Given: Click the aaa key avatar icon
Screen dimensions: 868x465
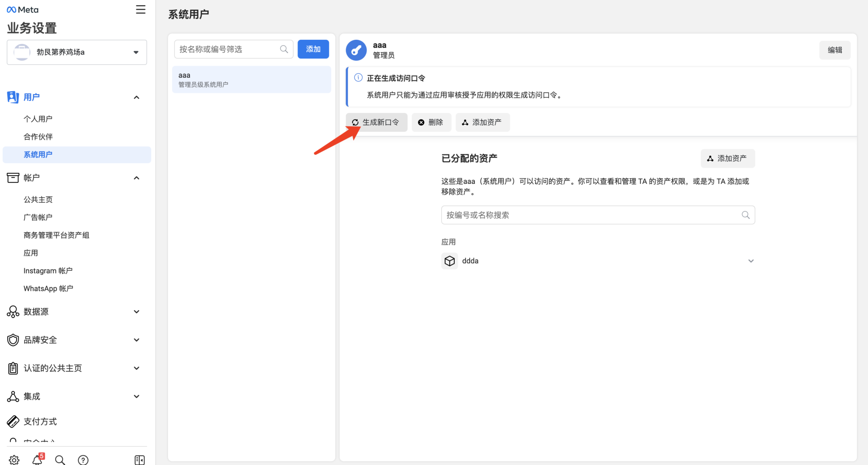Looking at the screenshot, I should click(x=356, y=50).
